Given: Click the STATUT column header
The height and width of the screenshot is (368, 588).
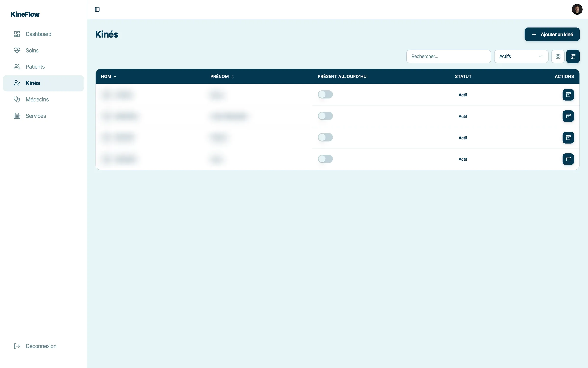Looking at the screenshot, I should click(x=463, y=77).
